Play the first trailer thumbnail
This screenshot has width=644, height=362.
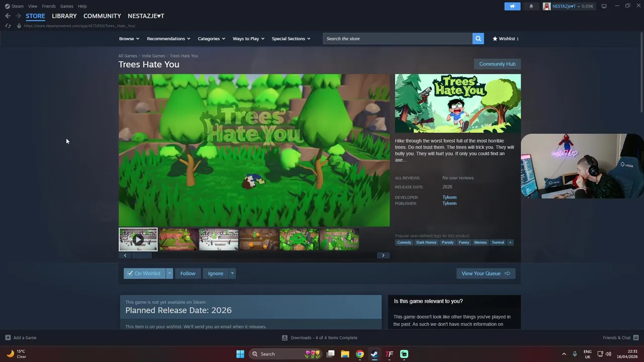(x=138, y=239)
